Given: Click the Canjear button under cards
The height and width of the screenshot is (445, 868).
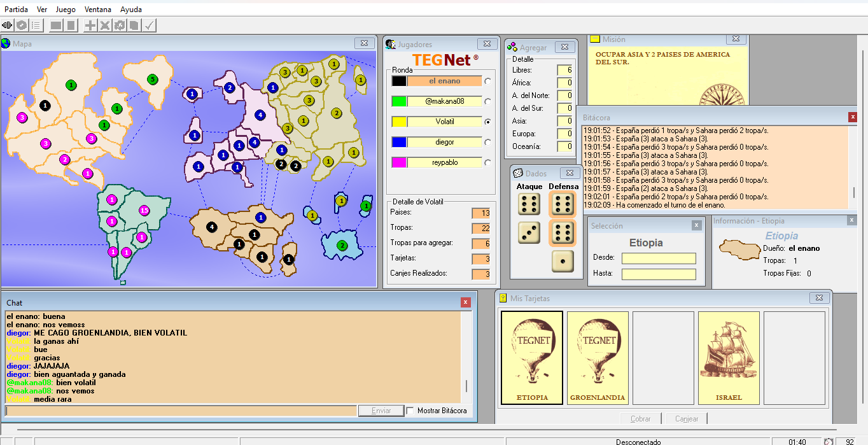Looking at the screenshot, I should pyautogui.click(x=687, y=419).
